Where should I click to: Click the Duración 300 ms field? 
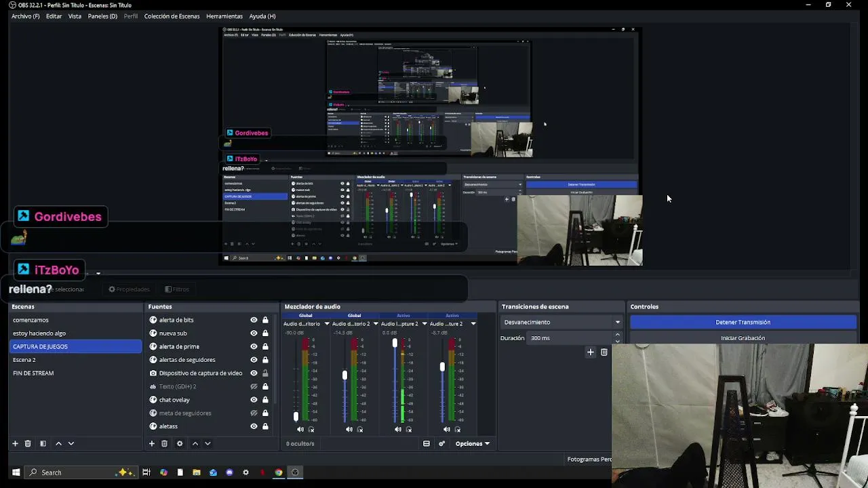click(x=570, y=338)
